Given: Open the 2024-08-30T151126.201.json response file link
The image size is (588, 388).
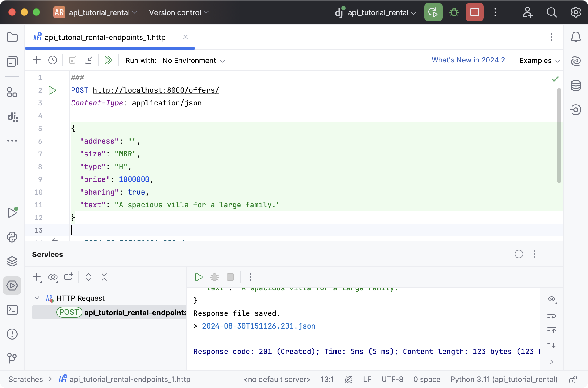Looking at the screenshot, I should pos(259,326).
